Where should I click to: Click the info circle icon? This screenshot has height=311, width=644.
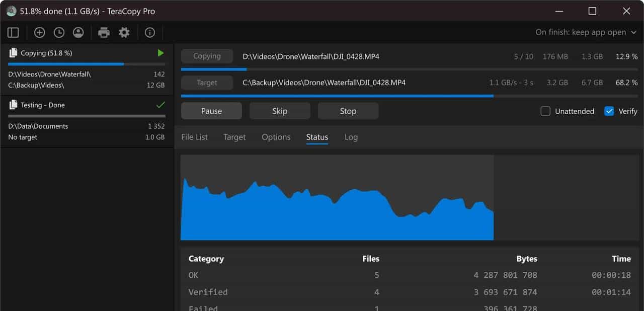149,33
